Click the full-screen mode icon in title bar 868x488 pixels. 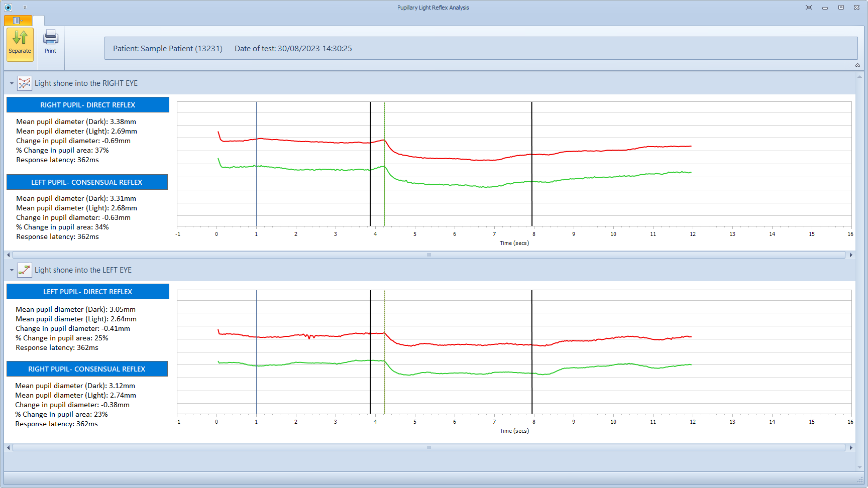pos(809,8)
